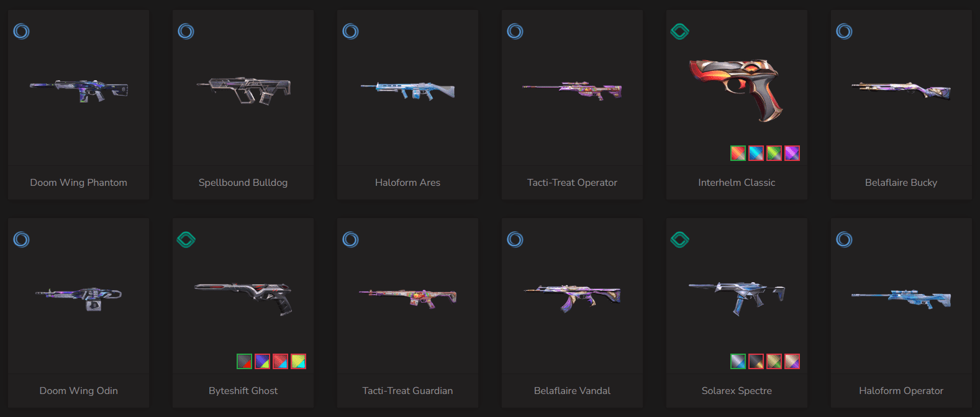Click the tier icon on Belaflaire Vandal card
Screen dimensions: 980x417
click(x=515, y=239)
